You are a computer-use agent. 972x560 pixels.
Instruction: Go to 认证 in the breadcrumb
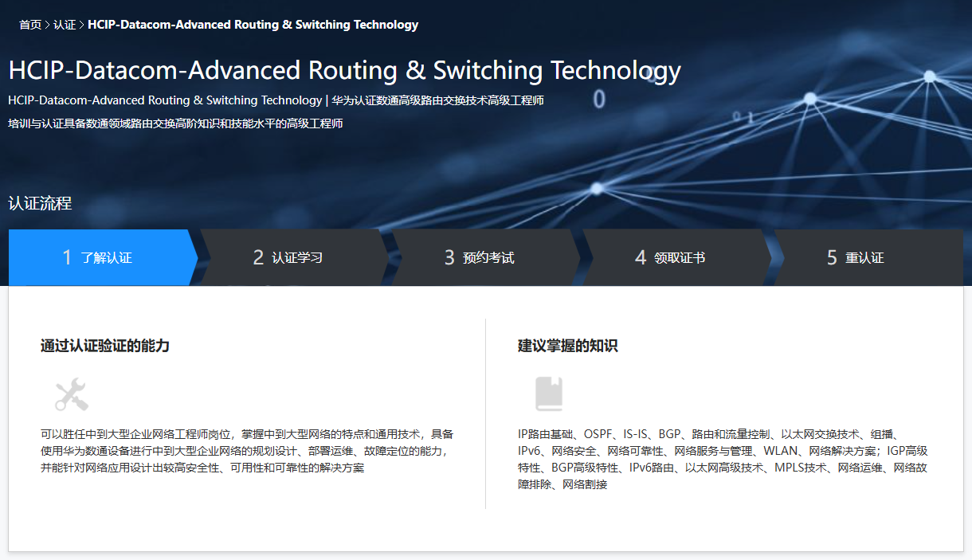point(65,25)
